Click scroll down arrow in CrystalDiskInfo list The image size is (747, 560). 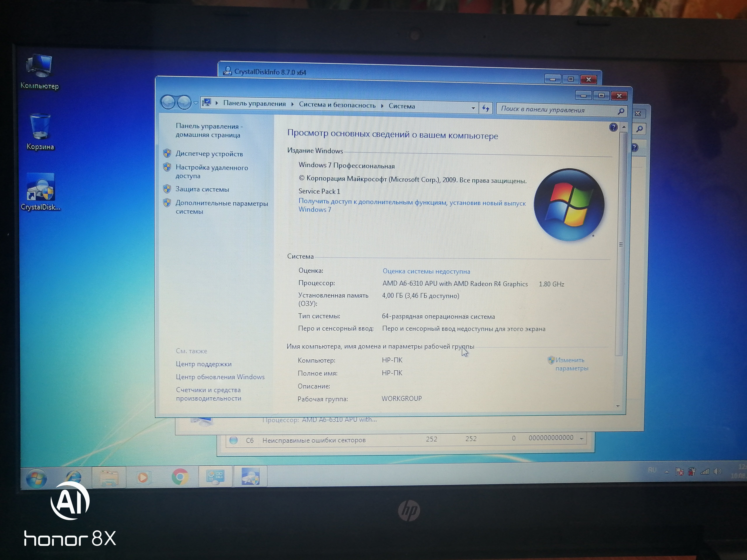[582, 439]
